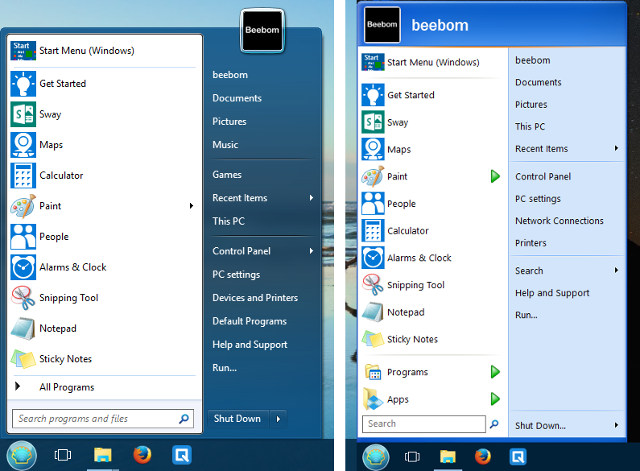Open Devices and Printers in left menu

pyautogui.click(x=255, y=298)
